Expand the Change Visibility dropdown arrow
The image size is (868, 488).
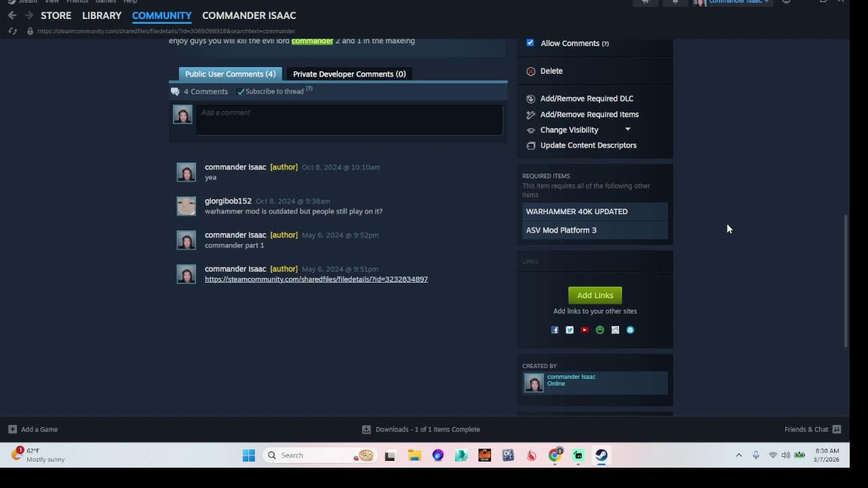[627, 129]
